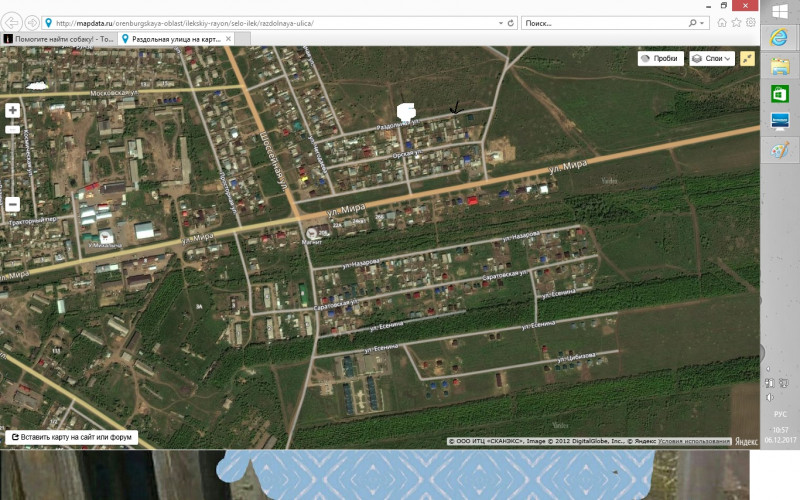The image size is (800, 500).
Task: Click the Вставить карту на сайт button
Action: coord(71,437)
